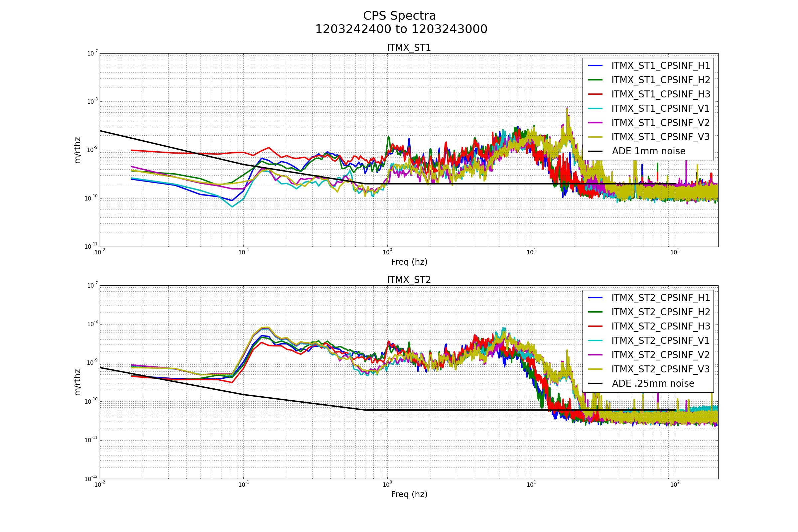Select ITMX_ST2_CPSINF_V2 legend entry
The image size is (798, 532).
(660, 355)
